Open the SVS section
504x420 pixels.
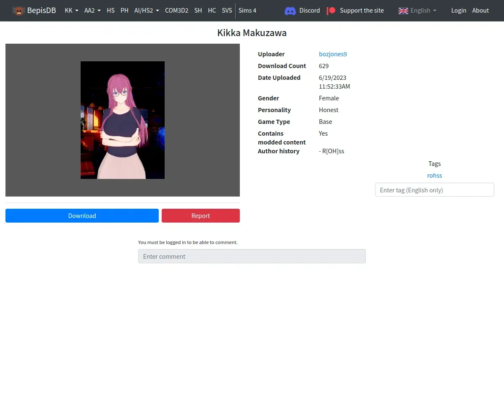point(227,10)
